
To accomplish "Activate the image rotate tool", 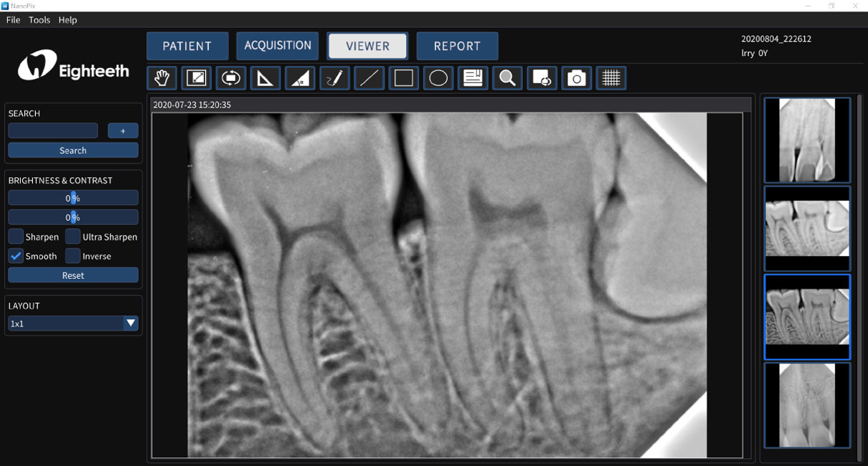I will (230, 77).
